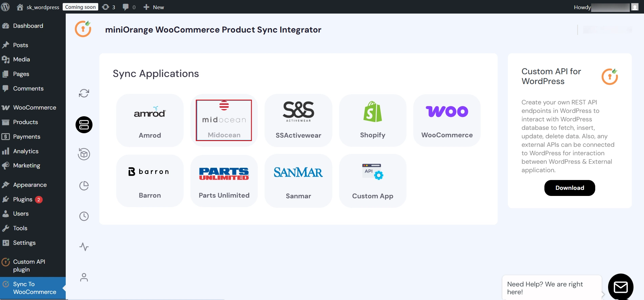
Task: Click the WordPress logo icon
Action: coord(5,7)
